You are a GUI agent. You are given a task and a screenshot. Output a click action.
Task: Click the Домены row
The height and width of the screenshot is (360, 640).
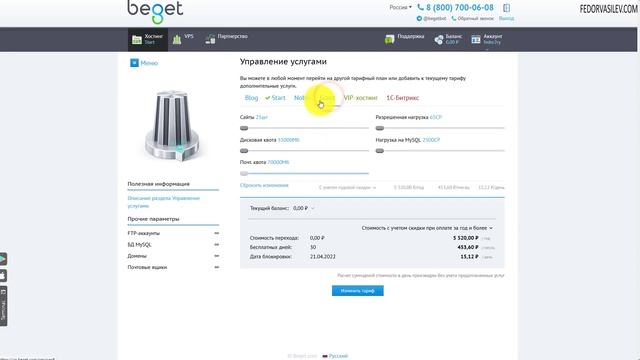coord(173,256)
